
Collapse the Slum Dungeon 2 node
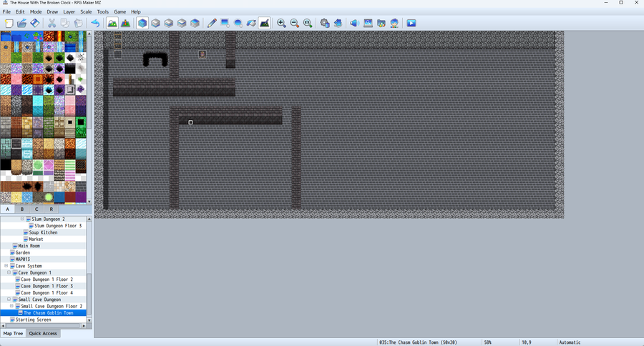[22, 219]
